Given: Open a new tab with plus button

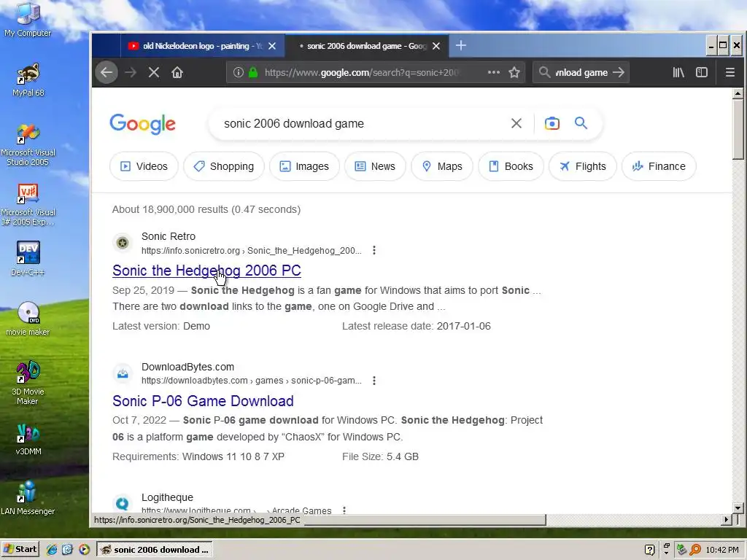Looking at the screenshot, I should tap(461, 45).
